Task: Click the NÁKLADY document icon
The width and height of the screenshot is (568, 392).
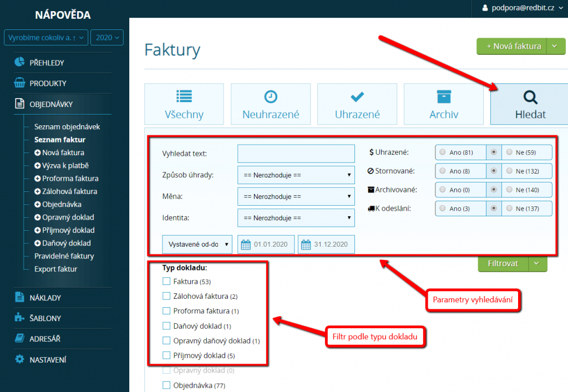Action: [19, 297]
